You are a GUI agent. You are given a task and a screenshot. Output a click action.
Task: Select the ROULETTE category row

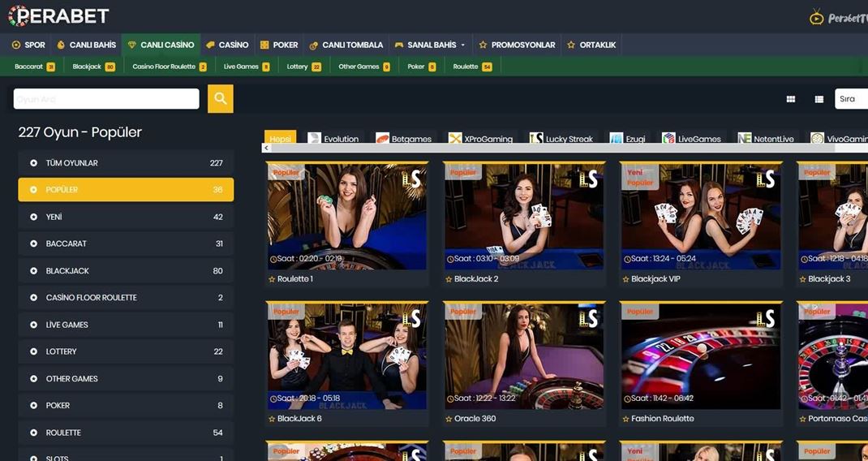tap(126, 433)
